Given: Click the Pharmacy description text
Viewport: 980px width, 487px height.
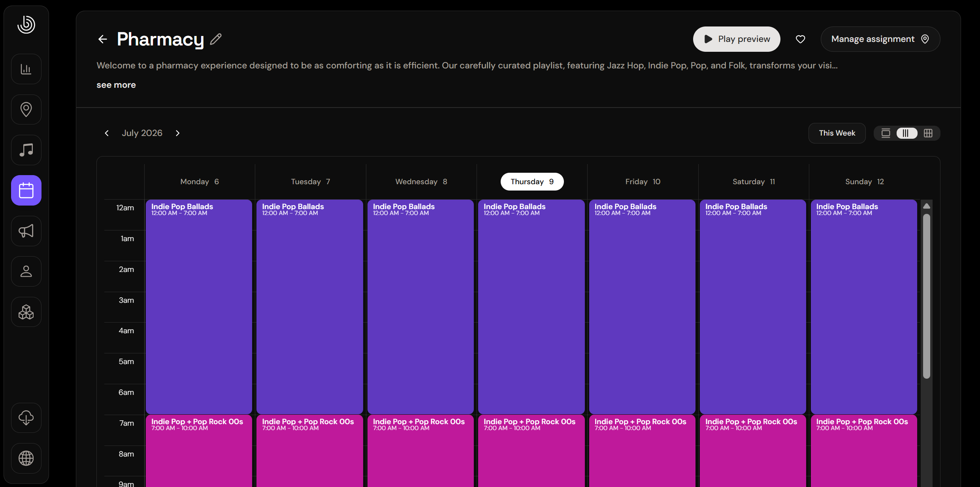Looking at the screenshot, I should pos(467,66).
